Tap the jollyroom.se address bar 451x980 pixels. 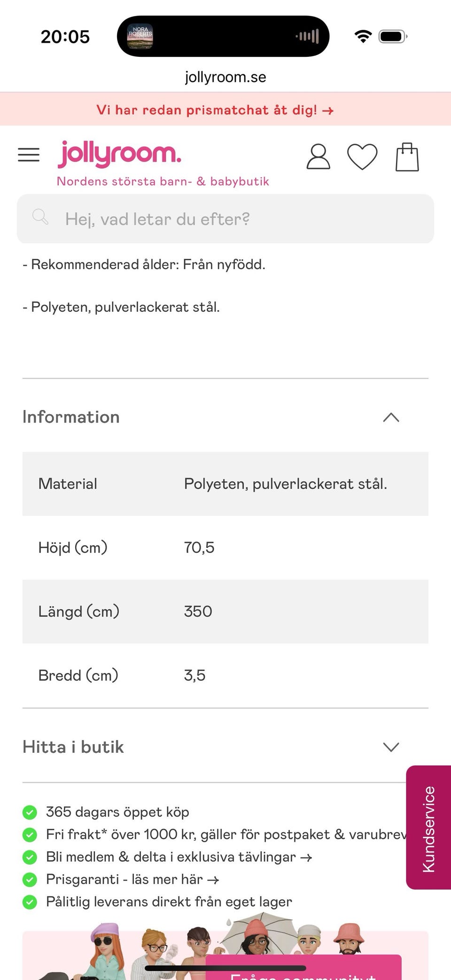pos(225,77)
